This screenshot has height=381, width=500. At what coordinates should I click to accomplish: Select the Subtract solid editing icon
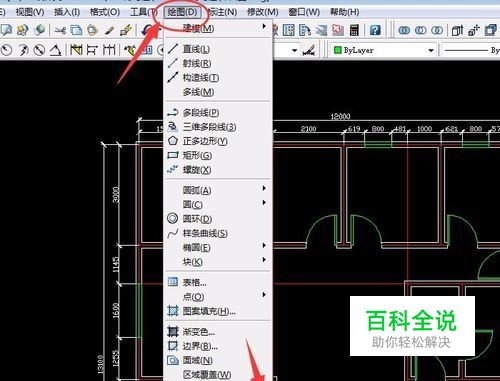point(421,30)
